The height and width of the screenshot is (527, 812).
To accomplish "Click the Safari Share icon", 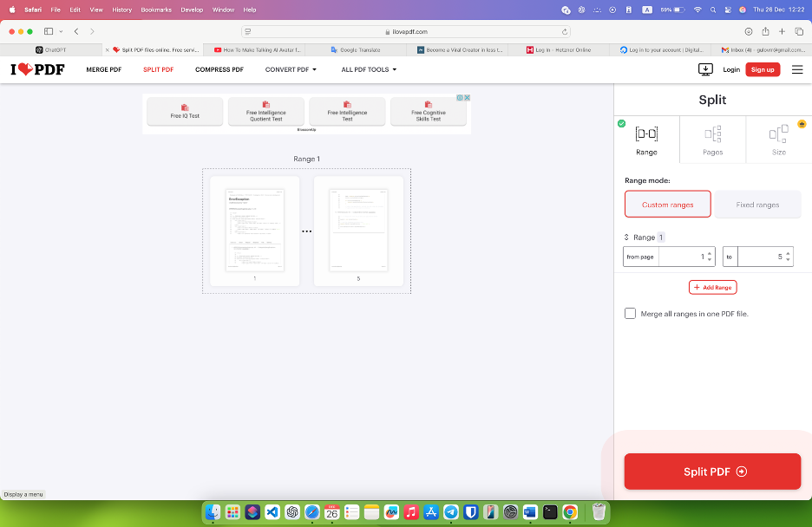I will [765, 31].
